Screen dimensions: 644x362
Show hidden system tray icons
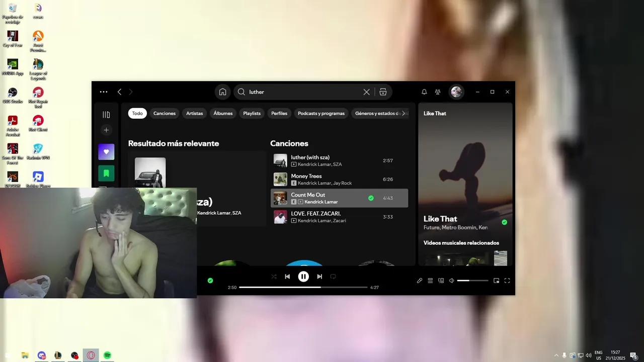click(x=556, y=355)
